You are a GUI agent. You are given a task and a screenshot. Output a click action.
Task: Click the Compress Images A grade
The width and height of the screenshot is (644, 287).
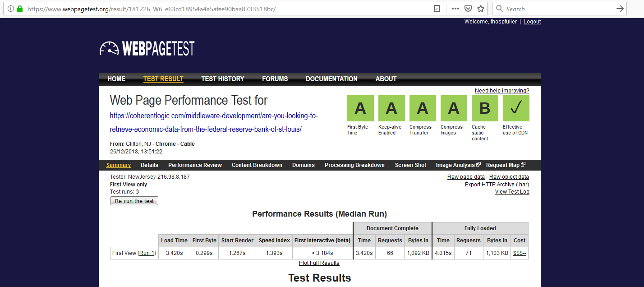(x=454, y=108)
